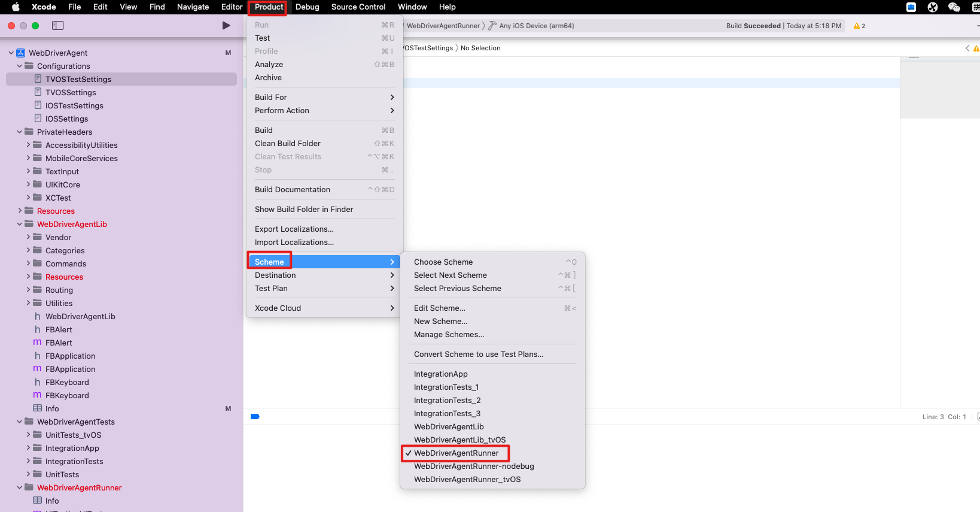The width and height of the screenshot is (980, 512).
Task: Click the FBKeyboard implementation file icon
Action: pyautogui.click(x=38, y=395)
